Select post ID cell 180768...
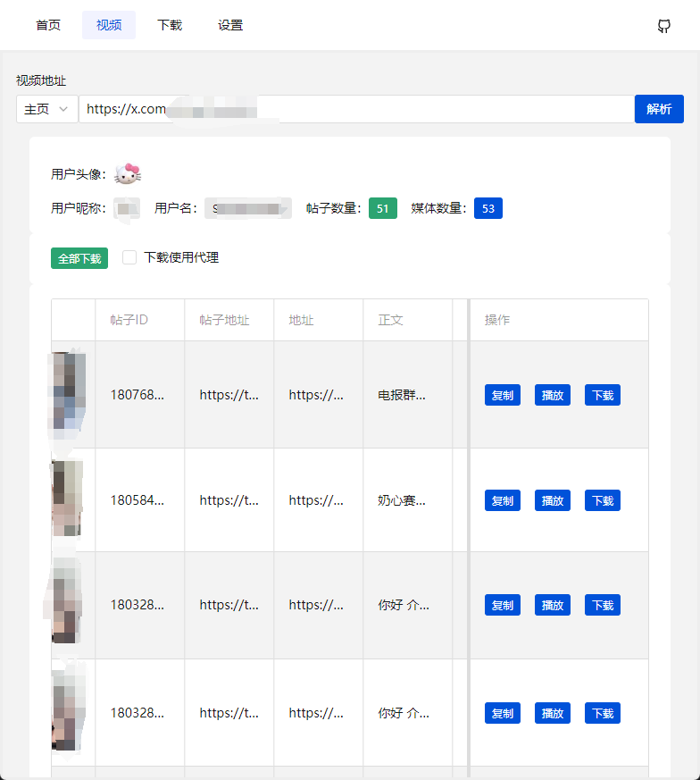Image resolution: width=700 pixels, height=780 pixels. pos(137,395)
